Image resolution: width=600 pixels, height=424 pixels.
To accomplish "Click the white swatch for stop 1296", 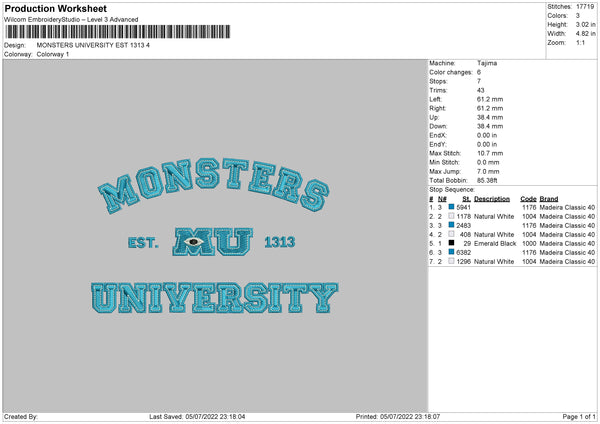I will pos(452,261).
